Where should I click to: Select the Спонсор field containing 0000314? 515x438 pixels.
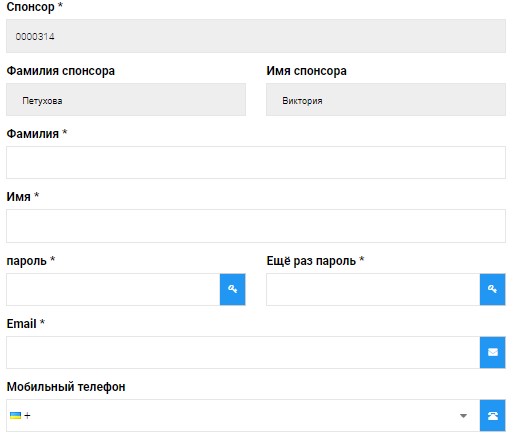pos(256,36)
